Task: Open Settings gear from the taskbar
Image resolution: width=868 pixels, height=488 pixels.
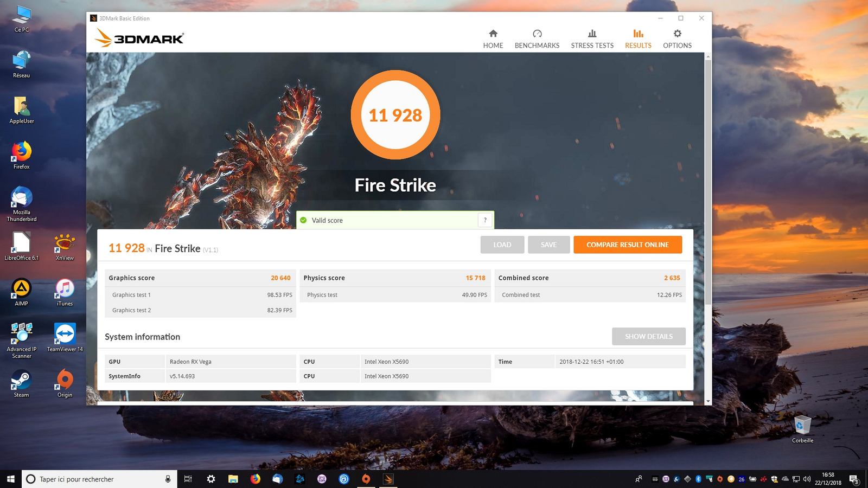Action: pyautogui.click(x=211, y=479)
